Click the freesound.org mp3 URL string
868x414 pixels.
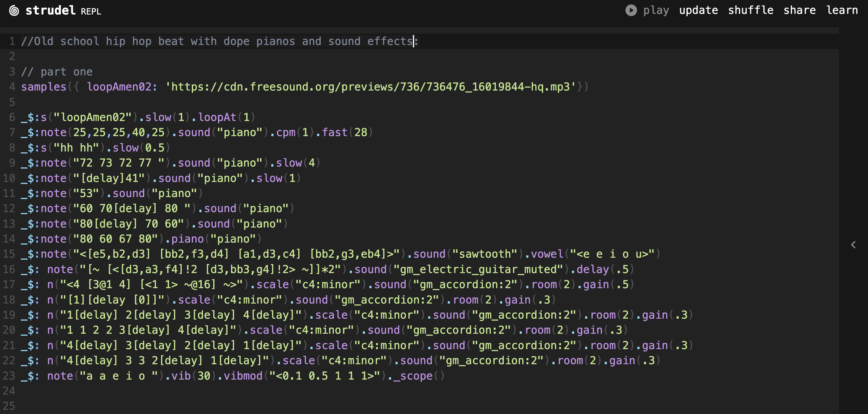[371, 87]
